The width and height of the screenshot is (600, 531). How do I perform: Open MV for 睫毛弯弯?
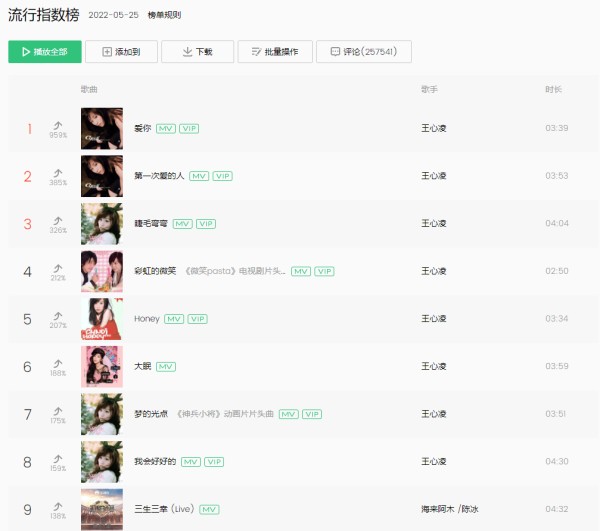coord(183,224)
